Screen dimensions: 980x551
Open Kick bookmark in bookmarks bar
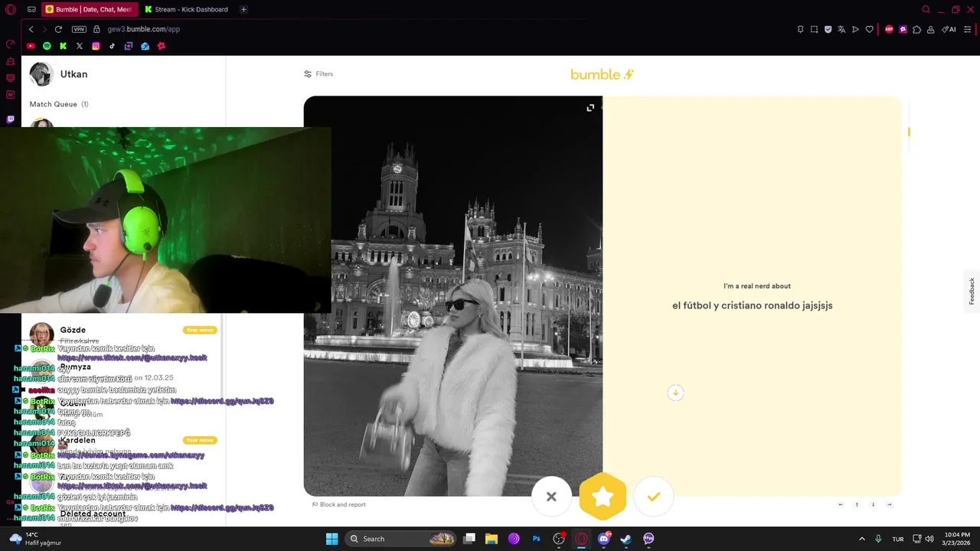63,46
